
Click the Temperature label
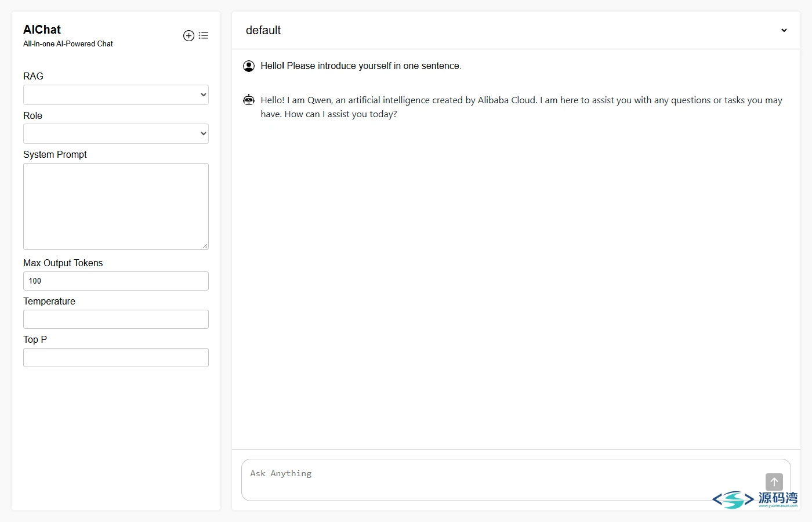click(49, 301)
